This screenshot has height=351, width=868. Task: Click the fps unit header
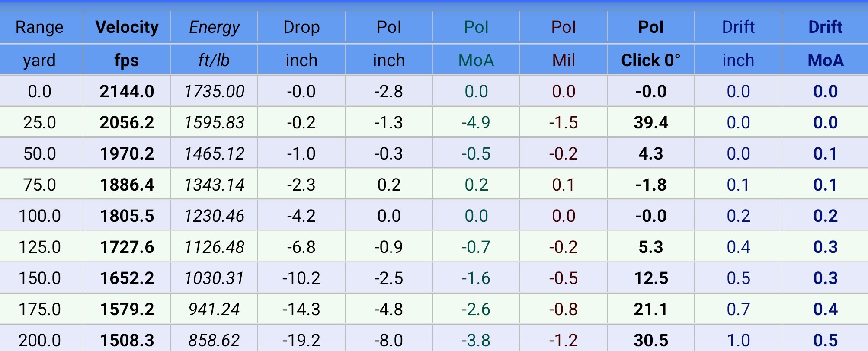tap(127, 60)
